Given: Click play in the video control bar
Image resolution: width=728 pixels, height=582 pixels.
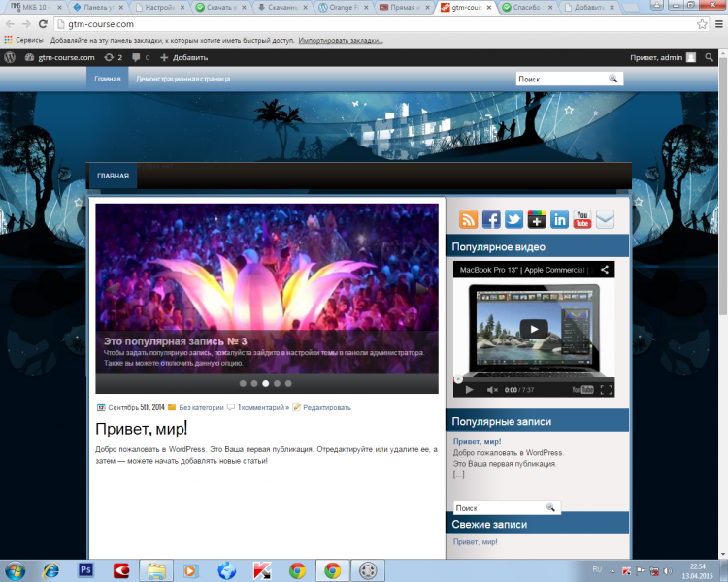Looking at the screenshot, I should [469, 390].
